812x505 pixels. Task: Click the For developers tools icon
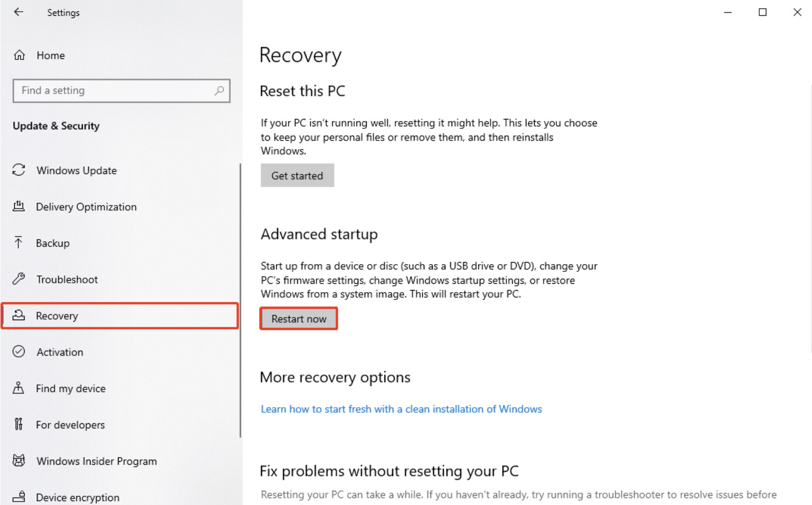[19, 424]
